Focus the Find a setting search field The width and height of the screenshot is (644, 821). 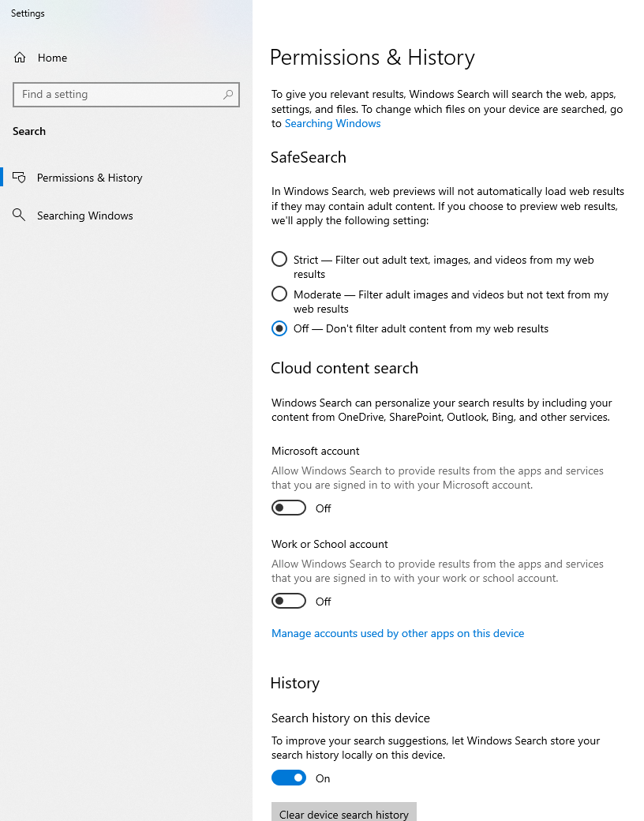(126, 95)
